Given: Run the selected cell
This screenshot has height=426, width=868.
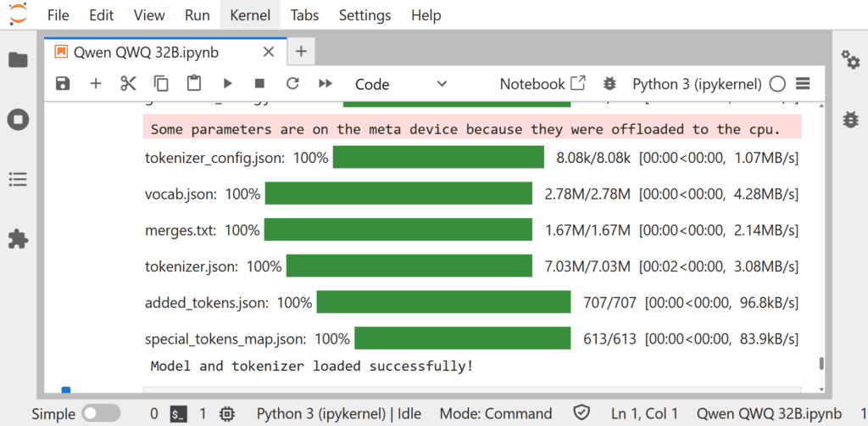Looking at the screenshot, I should (227, 83).
